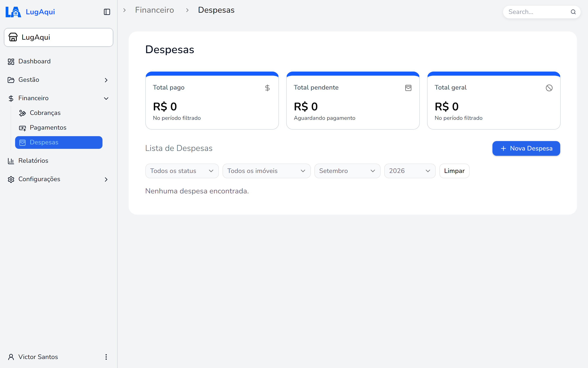The width and height of the screenshot is (588, 368).
Task: Click the Limpar filters button
Action: point(454,171)
